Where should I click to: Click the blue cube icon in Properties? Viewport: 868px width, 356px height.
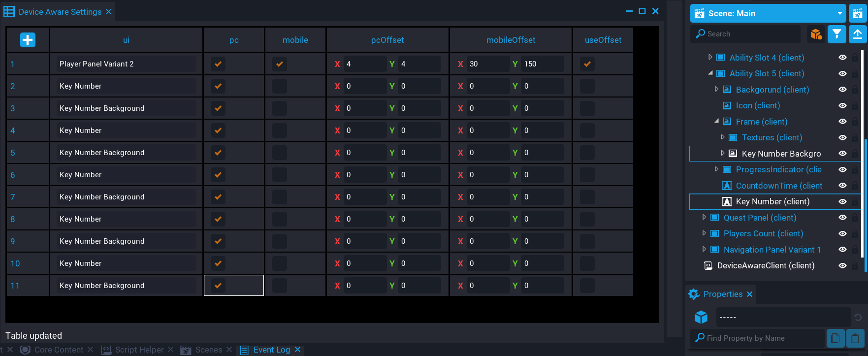pos(701,317)
